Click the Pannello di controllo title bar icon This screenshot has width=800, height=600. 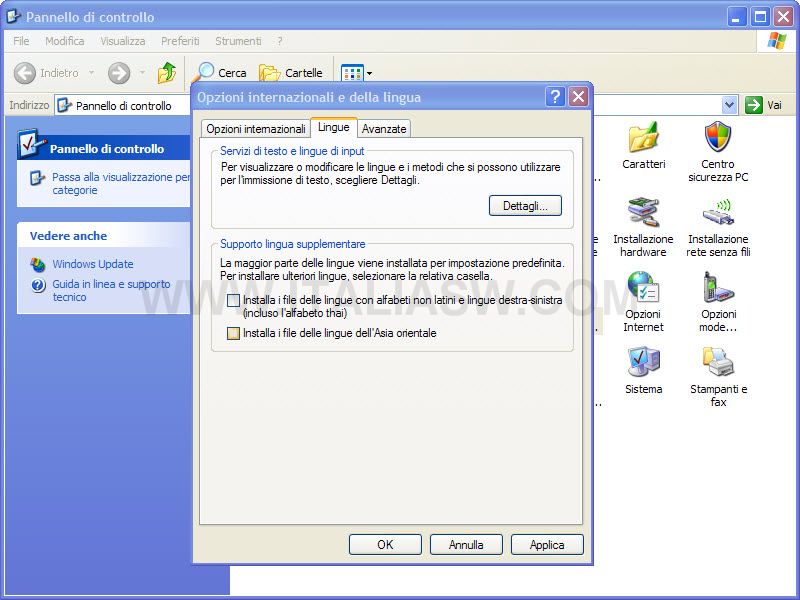(13, 17)
